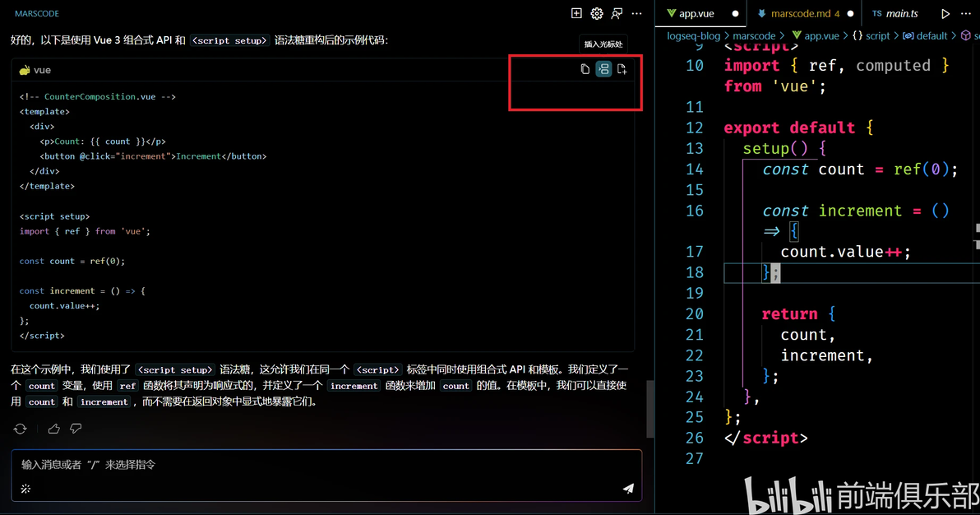Give thumbs up to the answer
Image resolution: width=980 pixels, height=515 pixels.
53,429
